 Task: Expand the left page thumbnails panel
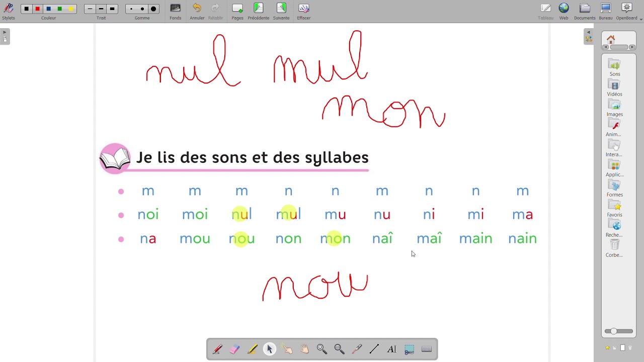tap(5, 36)
